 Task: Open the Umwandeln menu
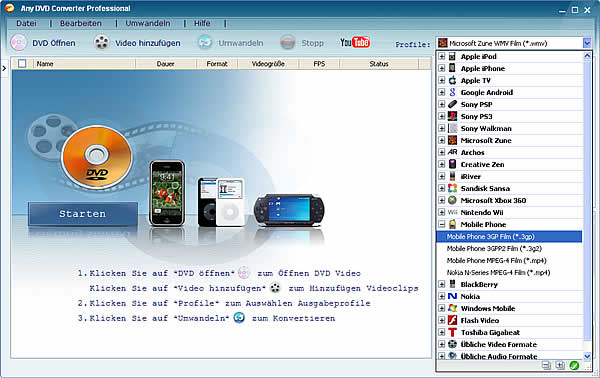point(148,23)
